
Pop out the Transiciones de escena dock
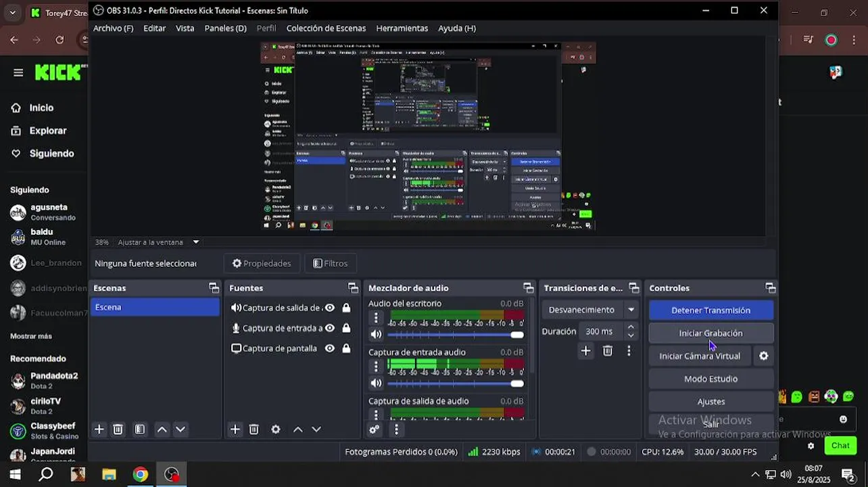point(633,288)
